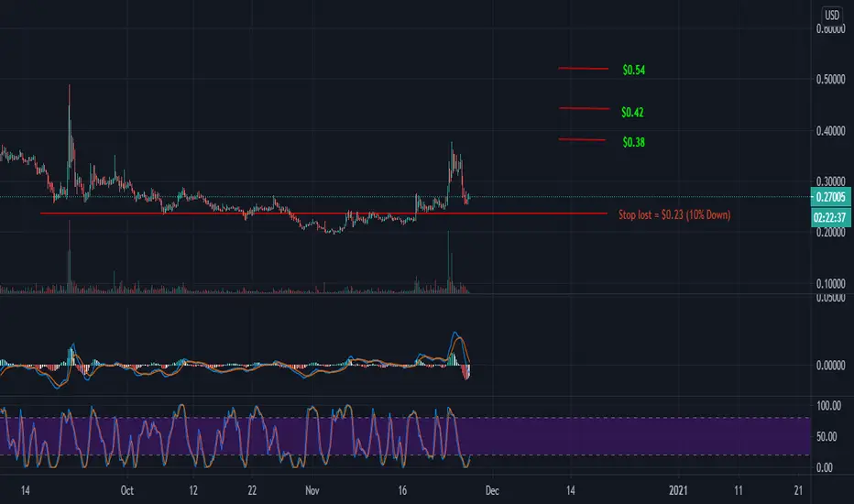Click the current price tag 0.27005
Image resolution: width=854 pixels, height=504 pixels.
(830, 197)
